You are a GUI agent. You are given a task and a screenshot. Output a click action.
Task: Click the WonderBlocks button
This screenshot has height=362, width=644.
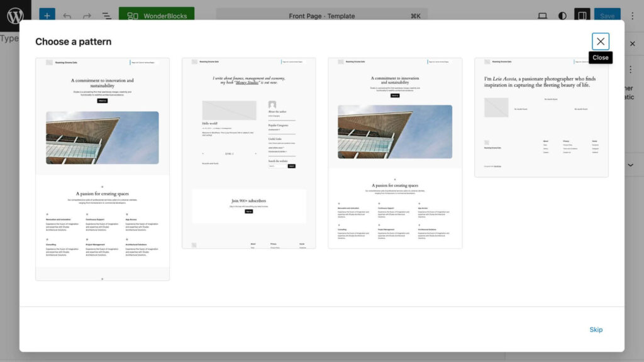(x=157, y=16)
